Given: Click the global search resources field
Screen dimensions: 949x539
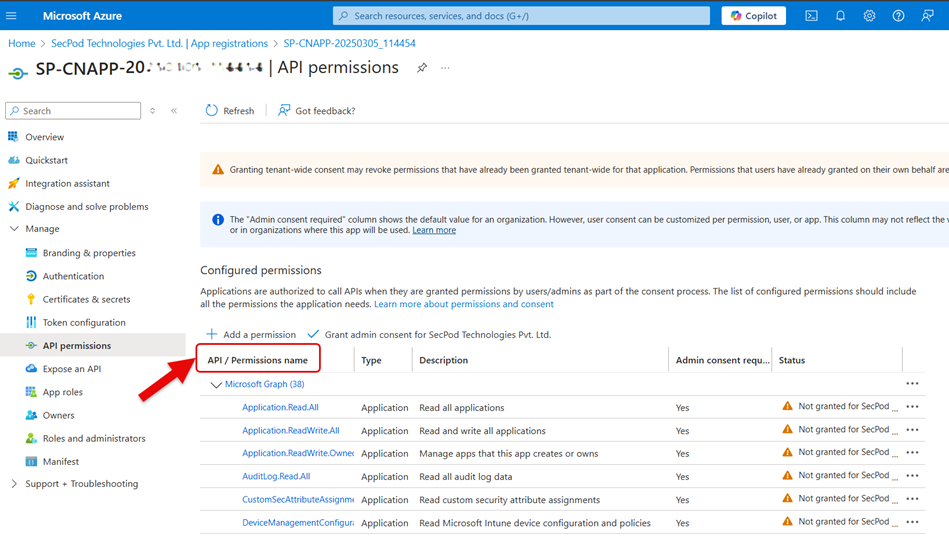Looking at the screenshot, I should (521, 16).
